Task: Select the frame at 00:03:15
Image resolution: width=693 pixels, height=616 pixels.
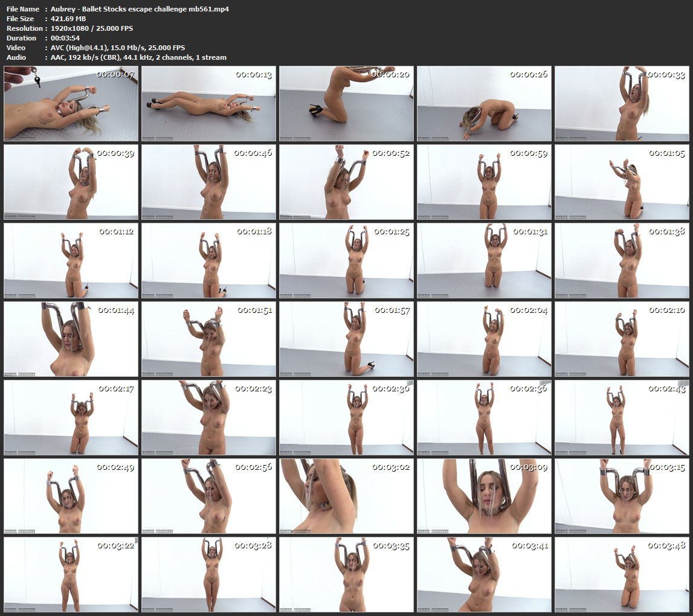Action: click(x=622, y=496)
